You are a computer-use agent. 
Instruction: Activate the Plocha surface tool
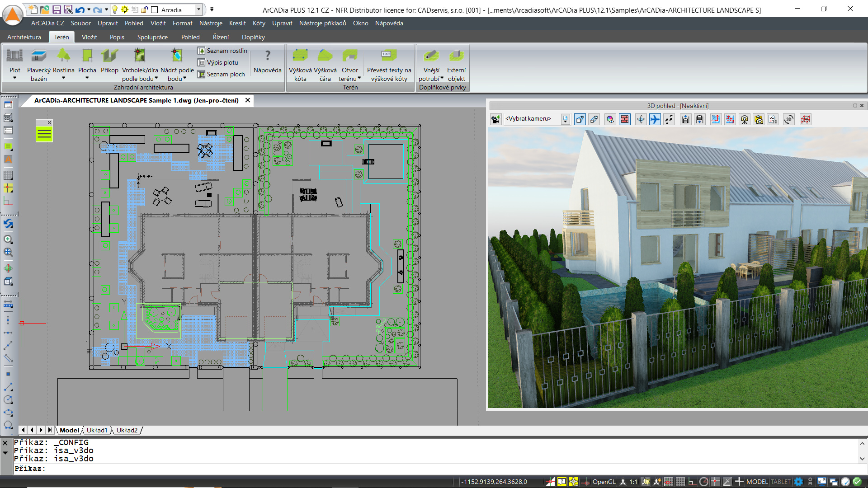[87, 63]
